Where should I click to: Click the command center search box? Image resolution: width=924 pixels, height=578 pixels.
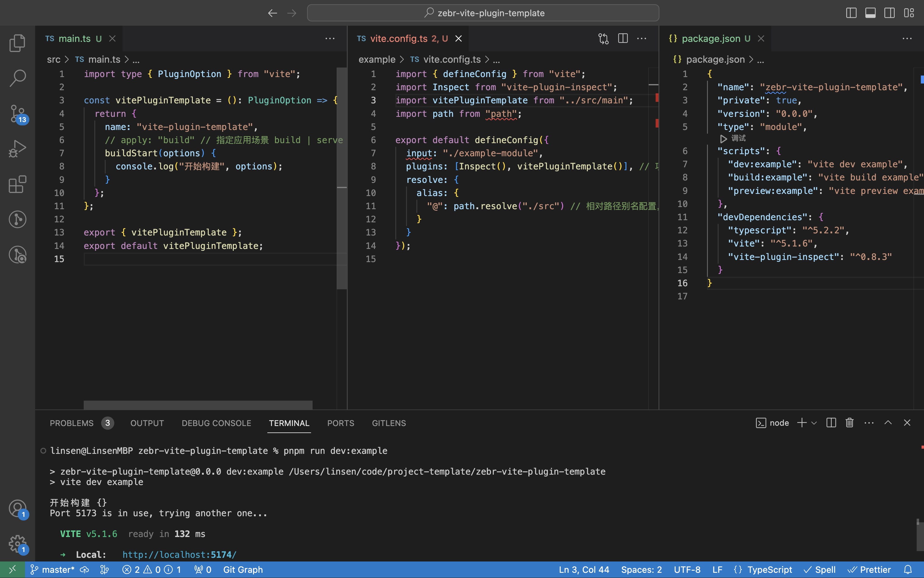coord(483,13)
